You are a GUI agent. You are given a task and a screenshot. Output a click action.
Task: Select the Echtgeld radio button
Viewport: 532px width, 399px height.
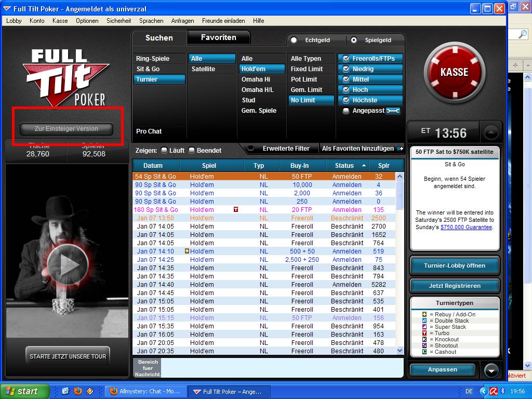point(294,40)
